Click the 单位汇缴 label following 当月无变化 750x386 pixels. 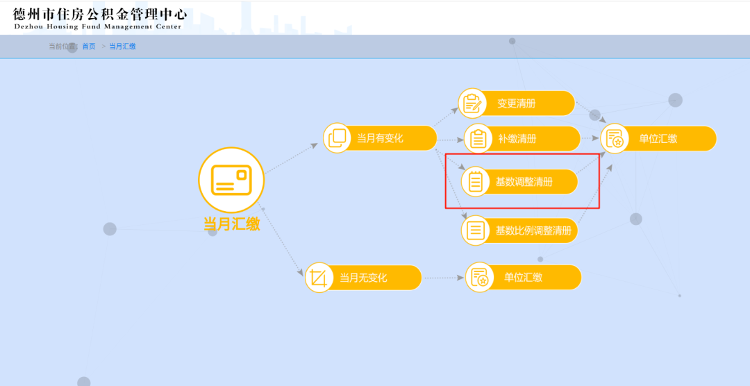coord(523,277)
